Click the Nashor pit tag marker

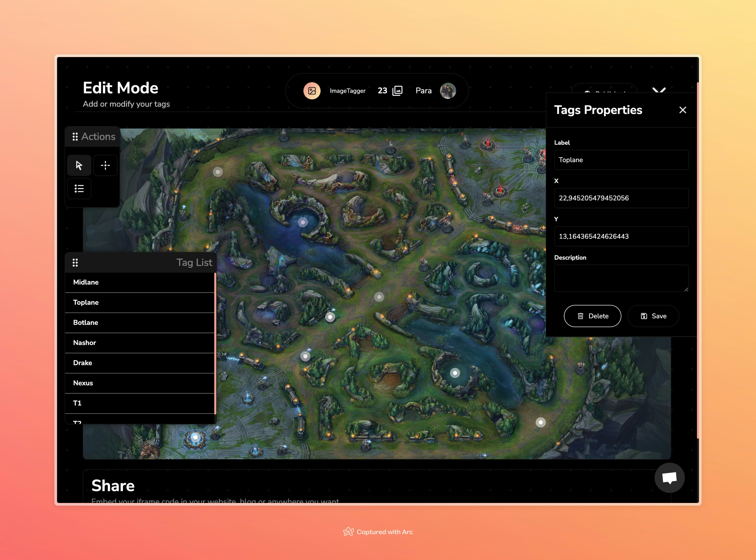coord(303,222)
